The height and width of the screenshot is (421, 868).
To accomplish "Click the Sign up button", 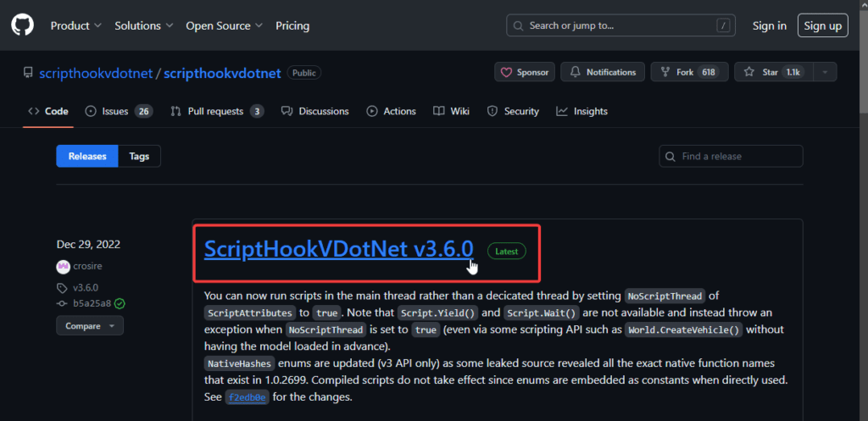I will (822, 25).
